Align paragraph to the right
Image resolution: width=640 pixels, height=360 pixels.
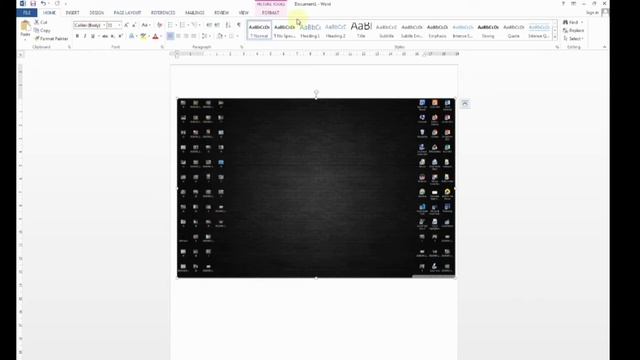tap(186, 36)
